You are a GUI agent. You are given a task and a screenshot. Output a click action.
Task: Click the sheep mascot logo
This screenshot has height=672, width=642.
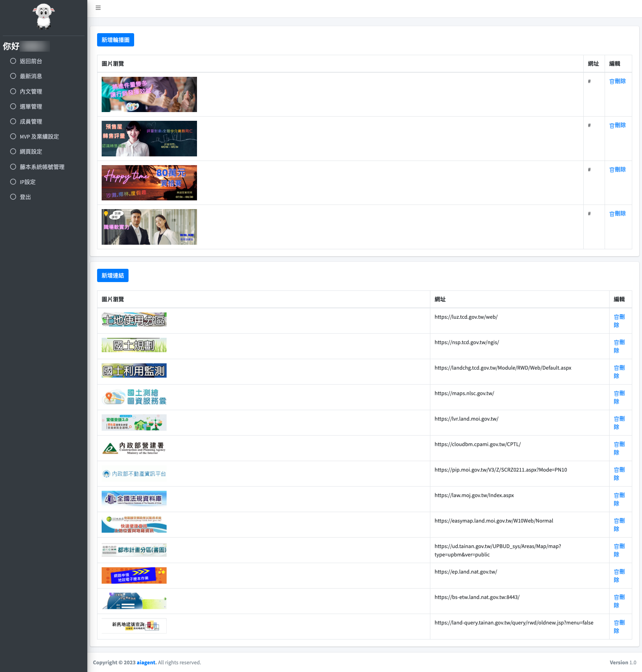click(44, 16)
